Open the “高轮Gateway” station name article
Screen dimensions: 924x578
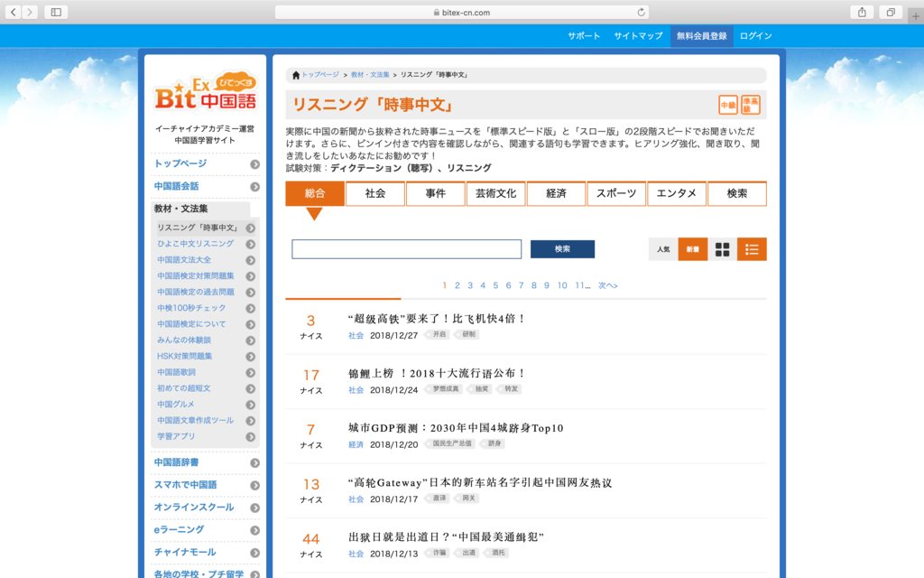coord(480,482)
